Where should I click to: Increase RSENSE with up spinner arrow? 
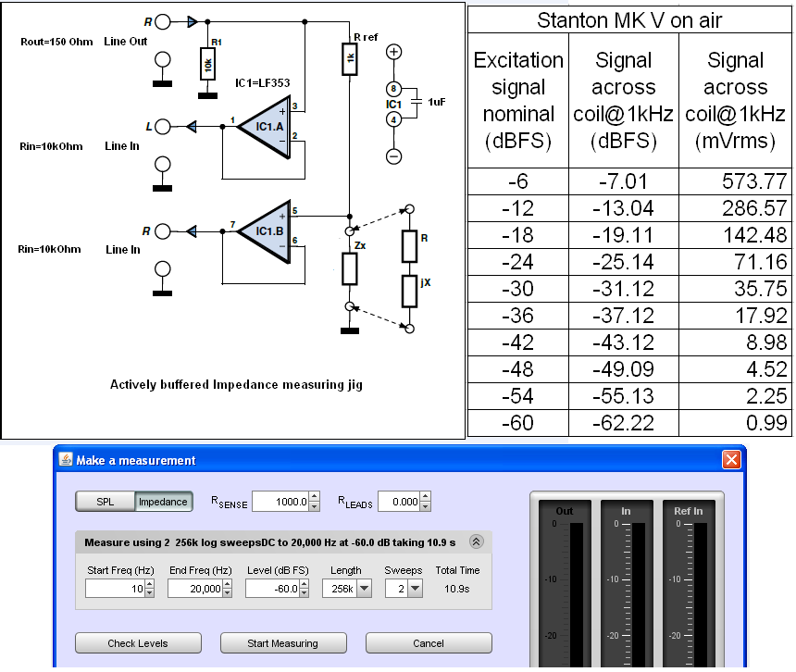[315, 497]
